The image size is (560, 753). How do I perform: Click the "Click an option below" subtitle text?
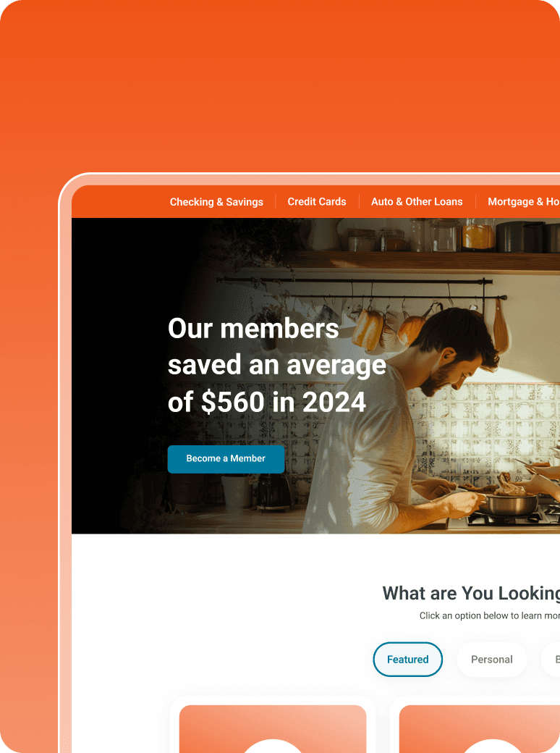coord(490,615)
